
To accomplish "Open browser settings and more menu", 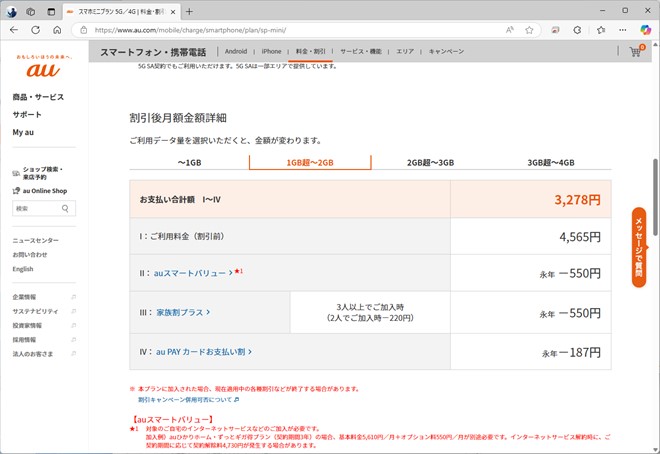I will [623, 30].
